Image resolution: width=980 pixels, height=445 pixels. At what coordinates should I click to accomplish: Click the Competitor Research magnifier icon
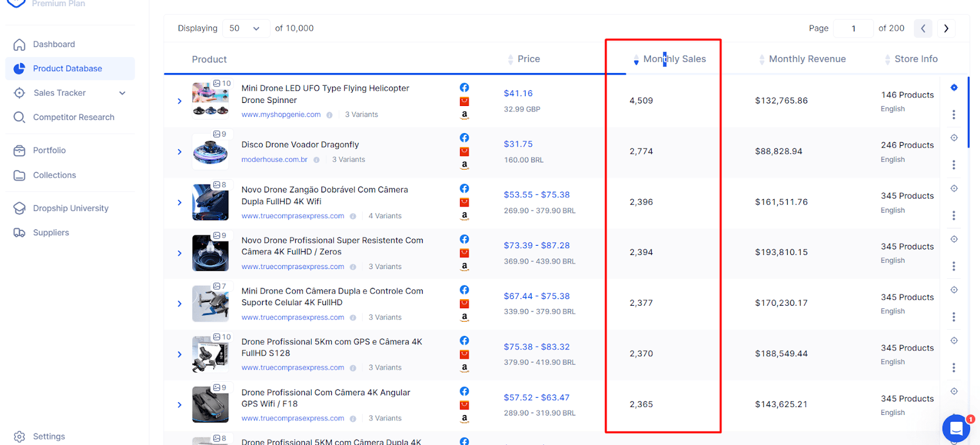[20, 117]
